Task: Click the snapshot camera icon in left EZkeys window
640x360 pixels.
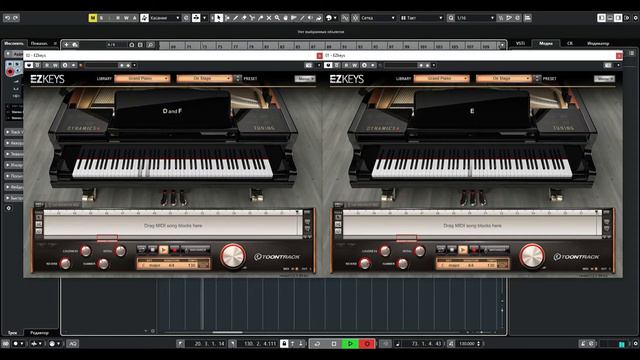Action: point(309,65)
